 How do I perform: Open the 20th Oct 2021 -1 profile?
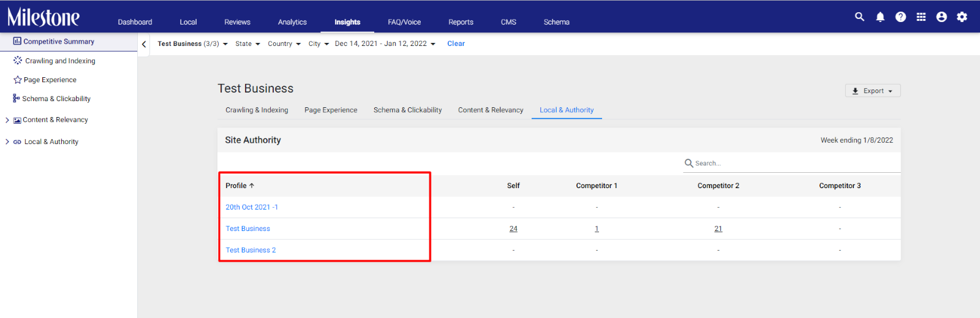[x=252, y=207]
